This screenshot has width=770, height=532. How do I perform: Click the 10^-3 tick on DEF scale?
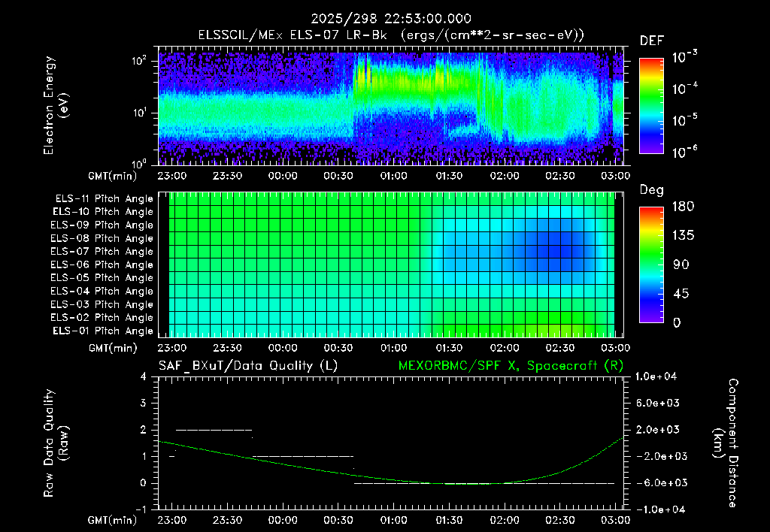[x=685, y=57]
